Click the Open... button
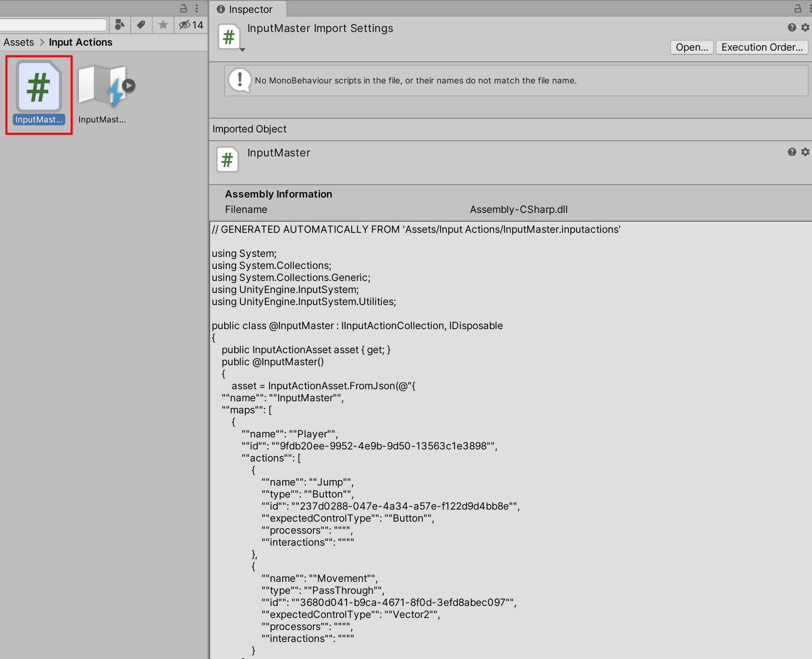812x659 pixels. point(692,47)
